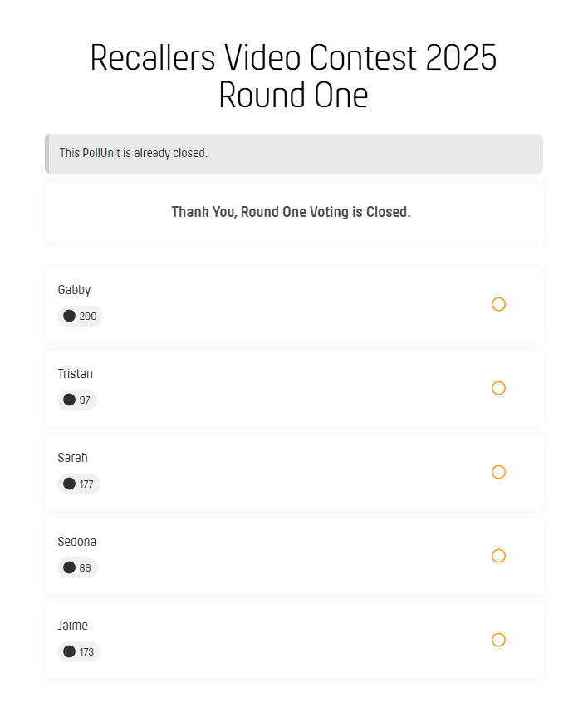Image resolution: width=588 pixels, height=722 pixels.
Task: Pick Jaime with the orange radio button
Action: tap(498, 640)
